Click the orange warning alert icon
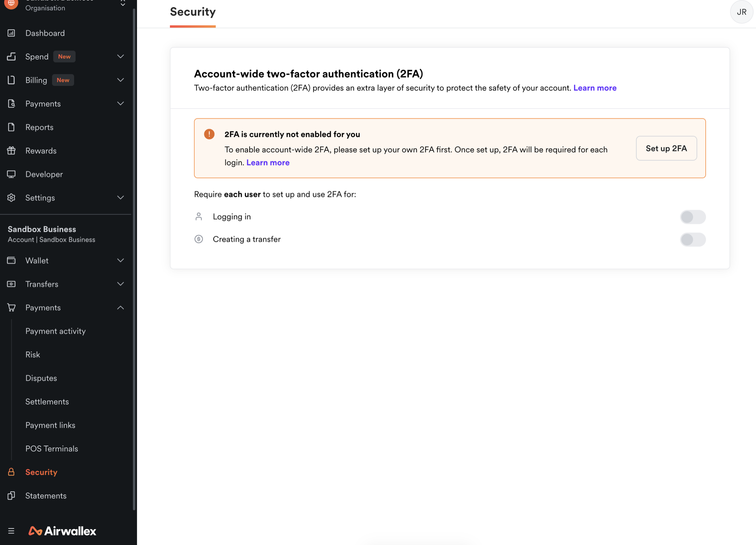The image size is (756, 545). click(x=209, y=134)
